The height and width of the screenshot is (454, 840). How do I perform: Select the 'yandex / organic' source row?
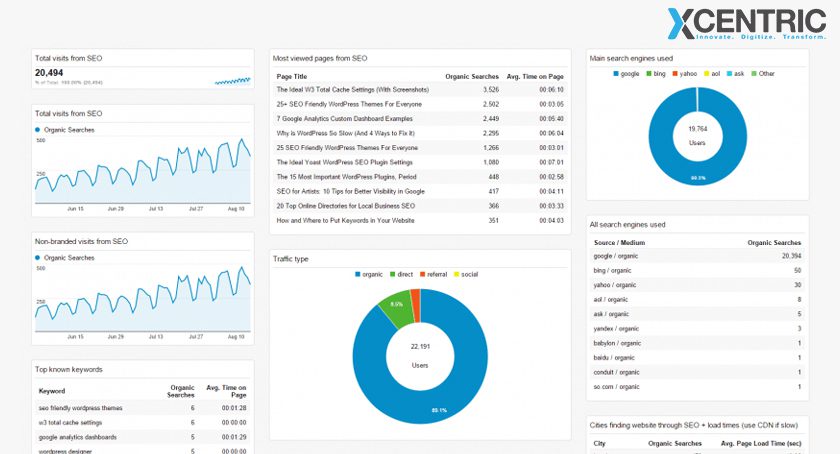(615, 328)
